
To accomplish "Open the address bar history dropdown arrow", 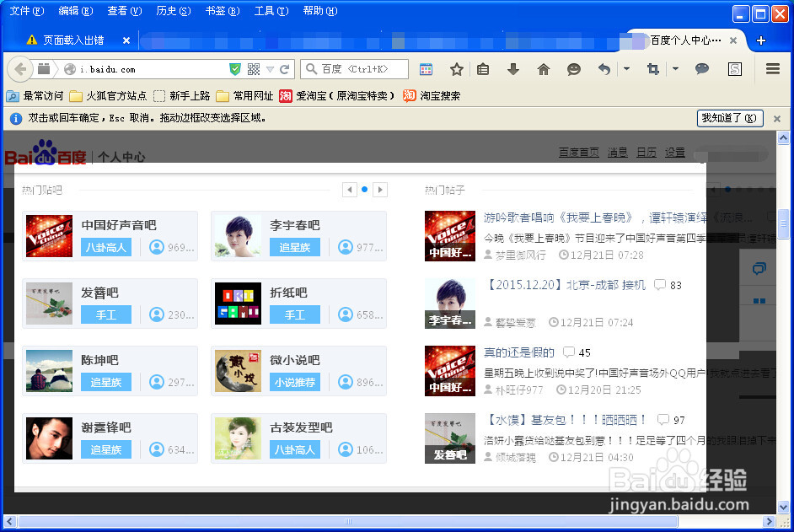I will tap(270, 69).
